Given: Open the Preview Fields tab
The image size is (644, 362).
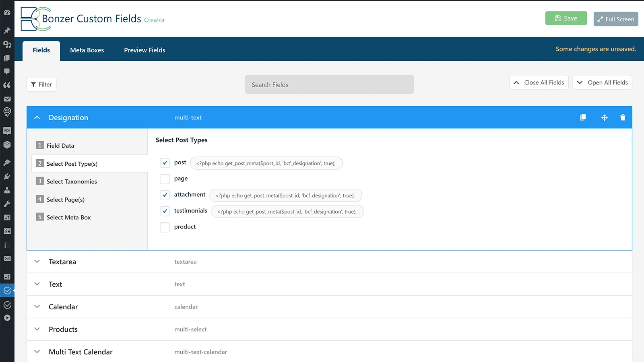Looking at the screenshot, I should click(x=144, y=50).
